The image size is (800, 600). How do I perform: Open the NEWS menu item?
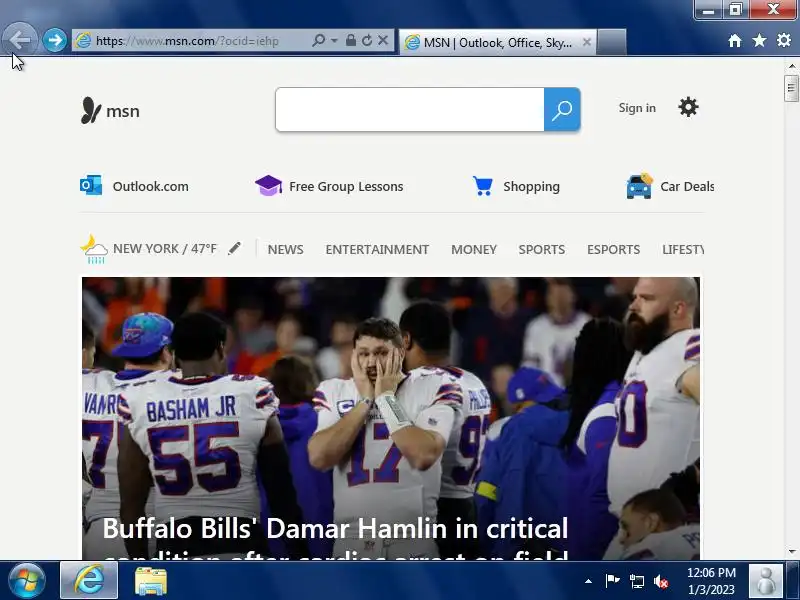click(286, 249)
